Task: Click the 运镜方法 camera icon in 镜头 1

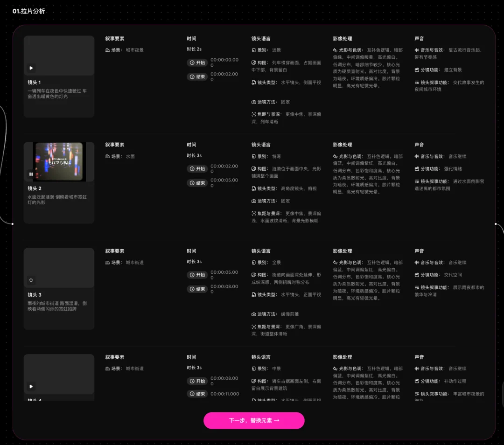Action: coord(253,102)
